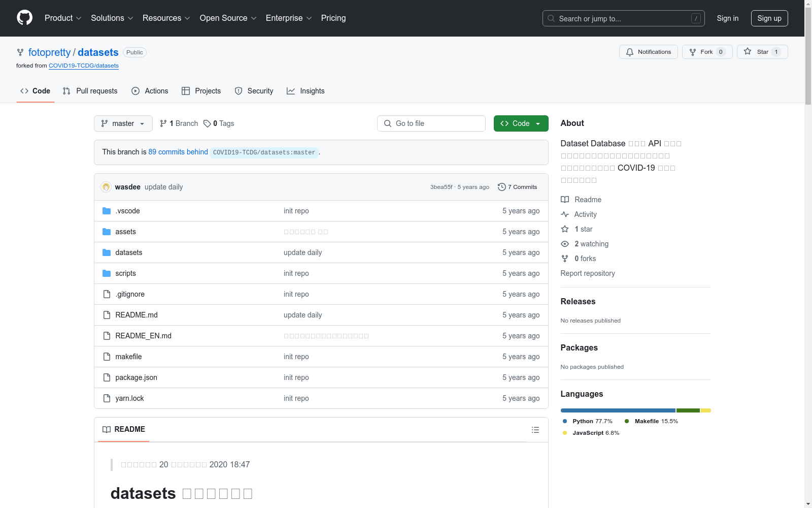
Task: Click the bell icon in Notifications
Action: [x=630, y=52]
